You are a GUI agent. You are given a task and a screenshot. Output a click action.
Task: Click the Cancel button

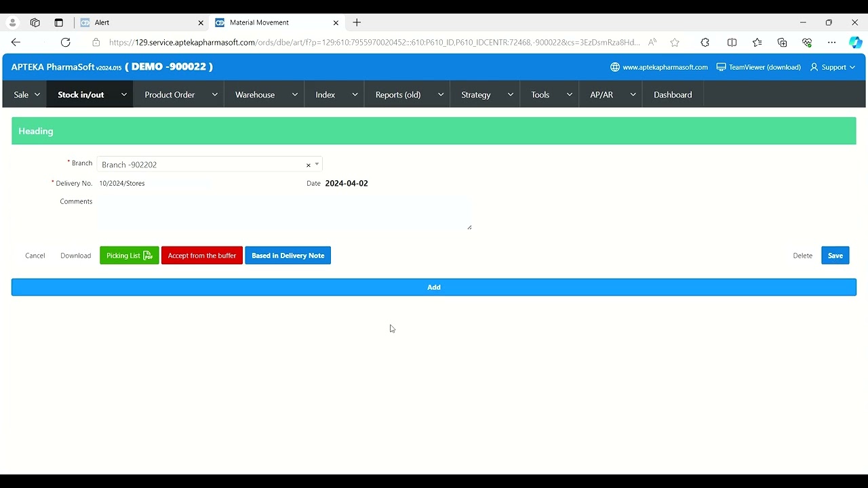35,256
